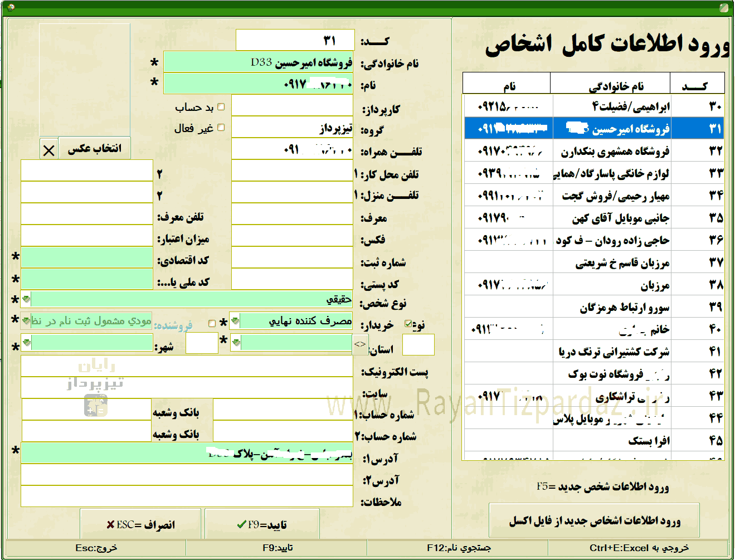Screen dimensions: 735x560
Task: Expand the استان dropdown list
Action: 236,342
